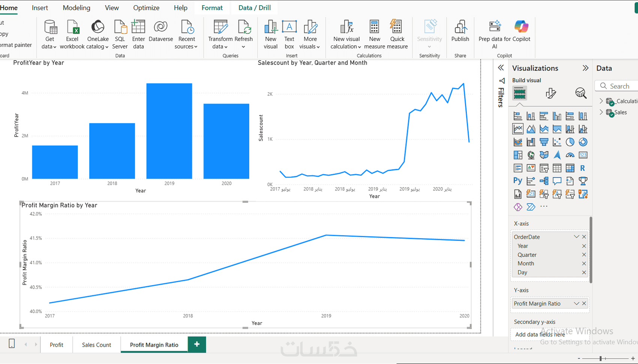Select the pie chart visualization icon
The image size is (638, 364).
pyautogui.click(x=570, y=142)
